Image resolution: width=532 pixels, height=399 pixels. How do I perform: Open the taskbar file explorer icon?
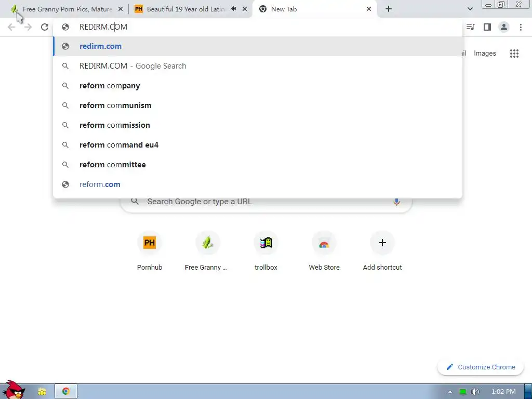(42, 392)
